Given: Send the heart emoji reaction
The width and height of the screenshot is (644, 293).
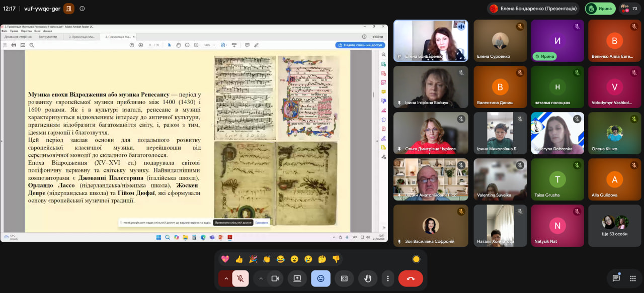Looking at the screenshot, I should click(x=225, y=259).
